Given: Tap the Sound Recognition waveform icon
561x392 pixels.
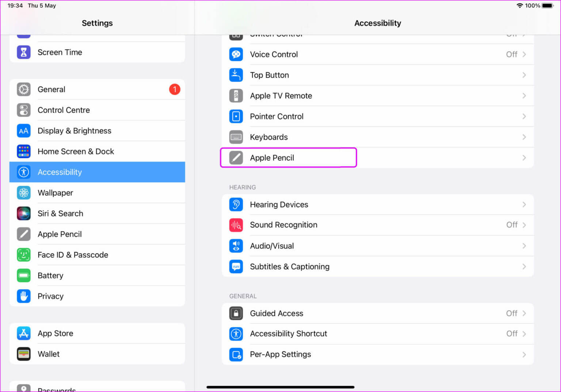Looking at the screenshot, I should (x=236, y=225).
